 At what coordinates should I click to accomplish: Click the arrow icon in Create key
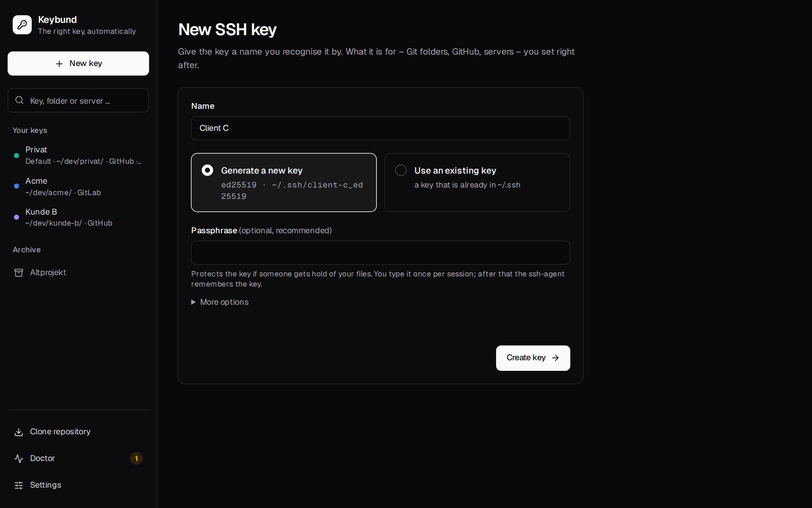tap(556, 358)
